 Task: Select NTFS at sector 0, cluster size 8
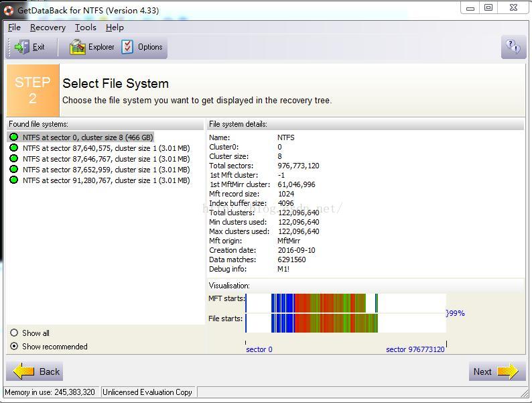click(x=88, y=137)
